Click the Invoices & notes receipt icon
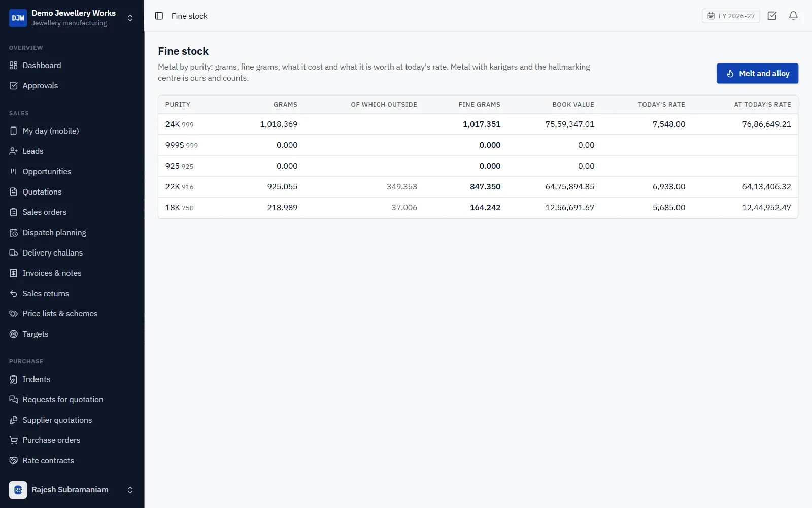Screen dimensions: 812x508 point(14,273)
